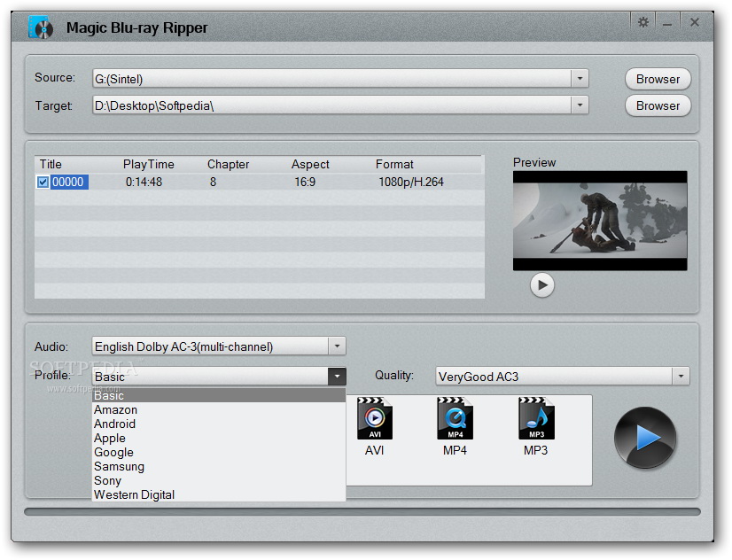The width and height of the screenshot is (732, 560).
Task: Click the PlayTime column header
Action: click(x=149, y=164)
